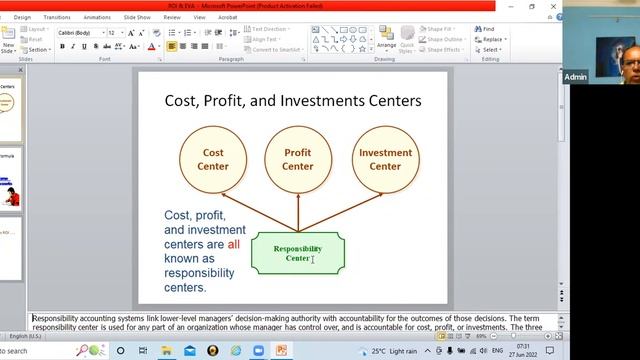Open the Transitions tab

pyautogui.click(x=57, y=18)
